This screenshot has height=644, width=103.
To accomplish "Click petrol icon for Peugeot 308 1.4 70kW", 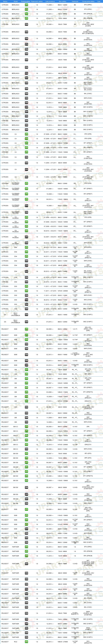I will [26, 370].
